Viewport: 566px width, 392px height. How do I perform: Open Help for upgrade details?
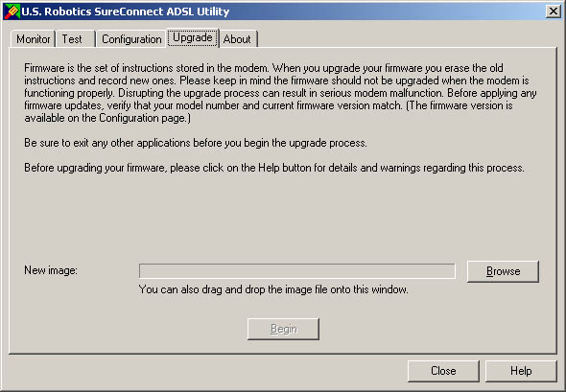(x=521, y=371)
